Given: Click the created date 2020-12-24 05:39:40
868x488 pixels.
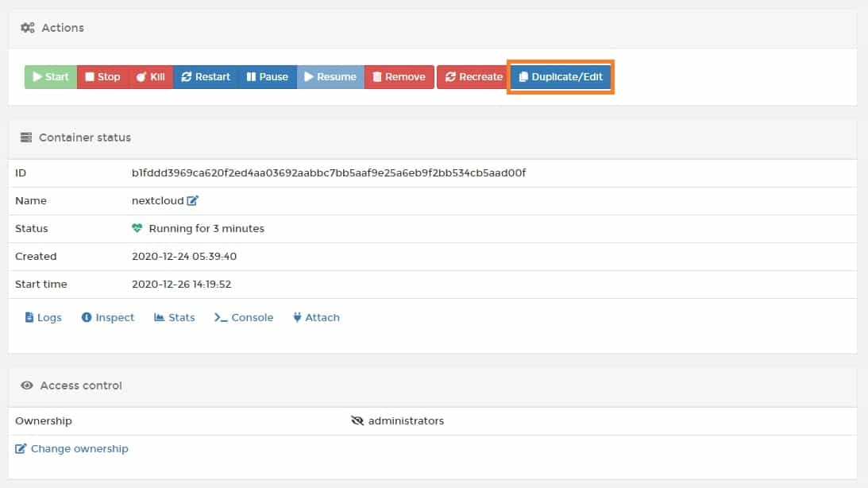Looking at the screenshot, I should click(x=184, y=257).
